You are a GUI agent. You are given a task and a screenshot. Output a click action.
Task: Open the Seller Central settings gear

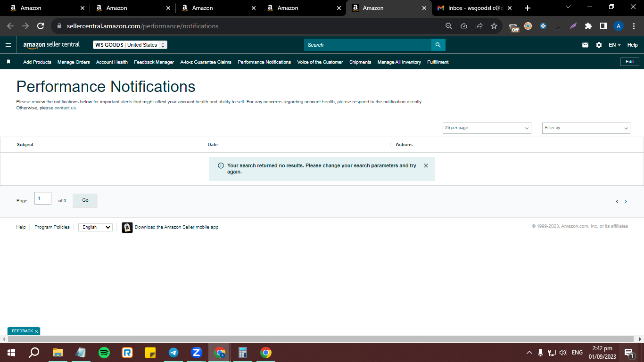click(x=599, y=45)
